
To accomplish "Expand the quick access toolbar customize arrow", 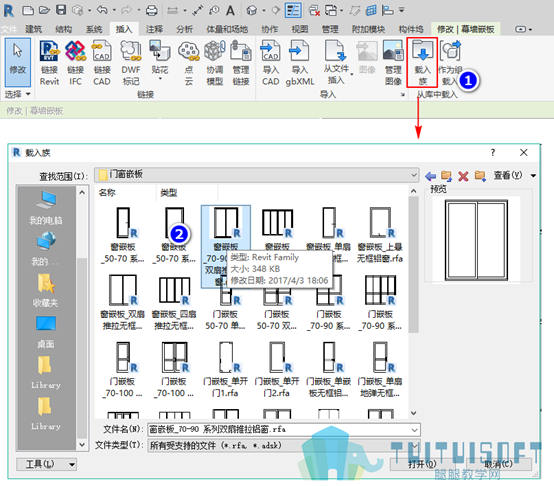I will pos(402,10).
